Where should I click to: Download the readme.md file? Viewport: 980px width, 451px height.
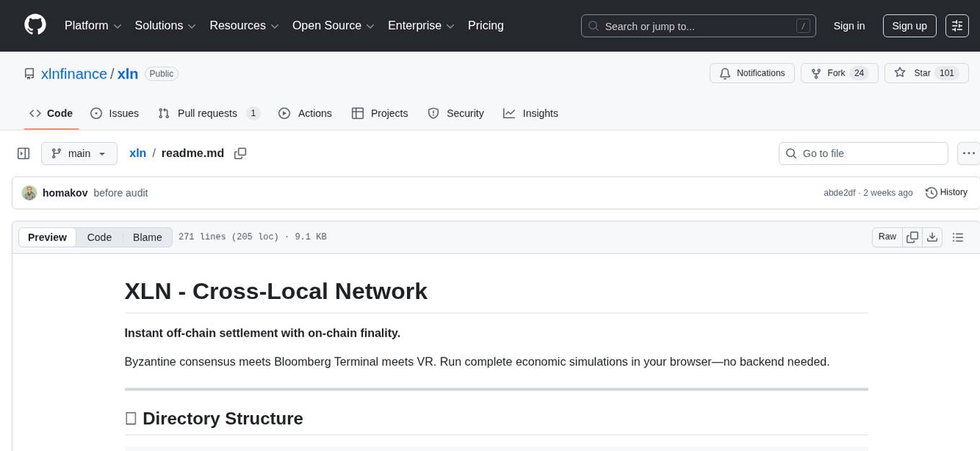click(x=932, y=236)
